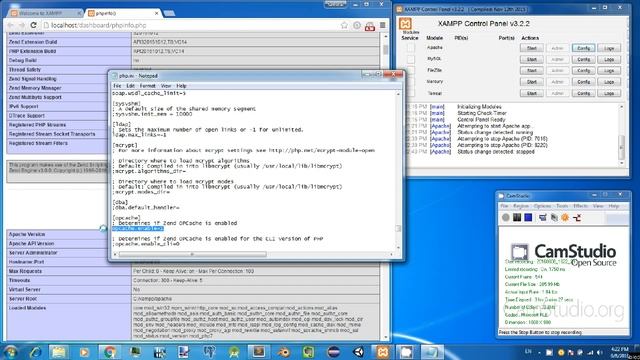Open the Tomcat Config dropdown button in XAMPP
Viewport: 640px width, 360px height.
tap(583, 93)
